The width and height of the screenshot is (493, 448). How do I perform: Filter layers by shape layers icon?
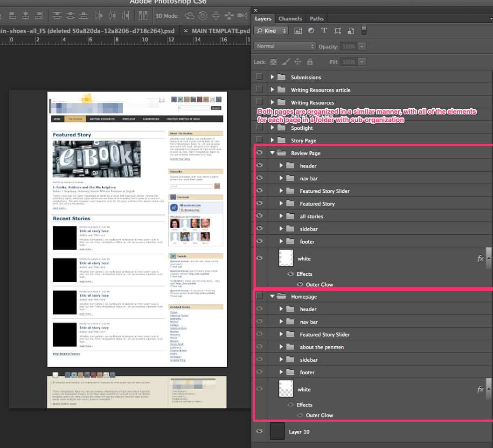[338, 30]
